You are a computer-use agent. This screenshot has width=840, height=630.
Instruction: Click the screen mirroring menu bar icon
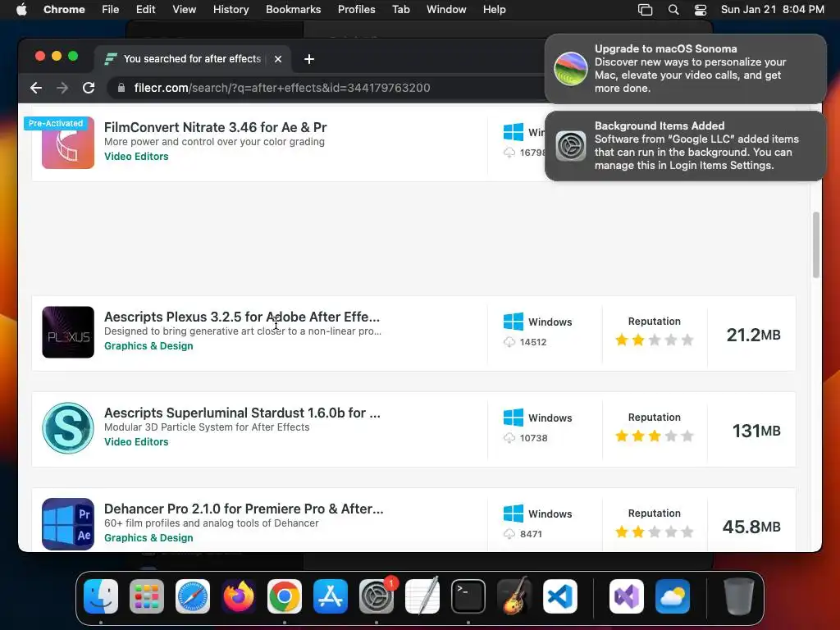tap(645, 10)
